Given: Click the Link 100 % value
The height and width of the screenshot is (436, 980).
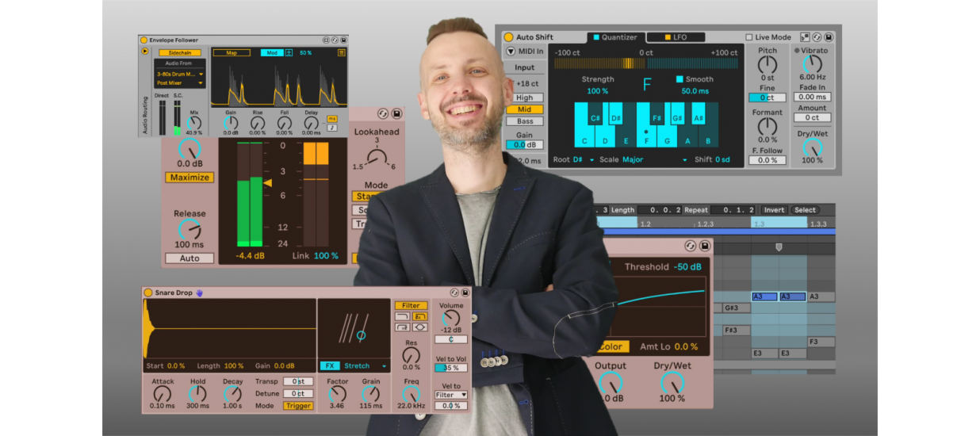Looking at the screenshot, I should pyautogui.click(x=326, y=256).
